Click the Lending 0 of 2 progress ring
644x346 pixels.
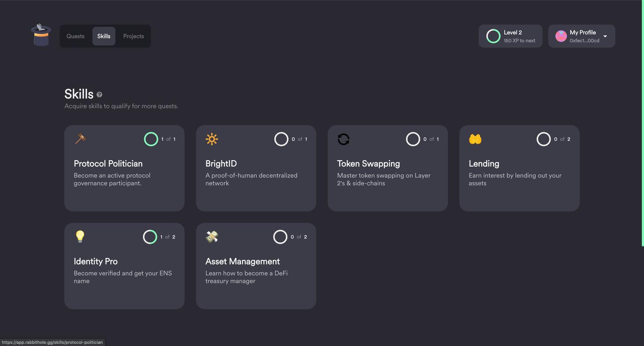coord(544,139)
